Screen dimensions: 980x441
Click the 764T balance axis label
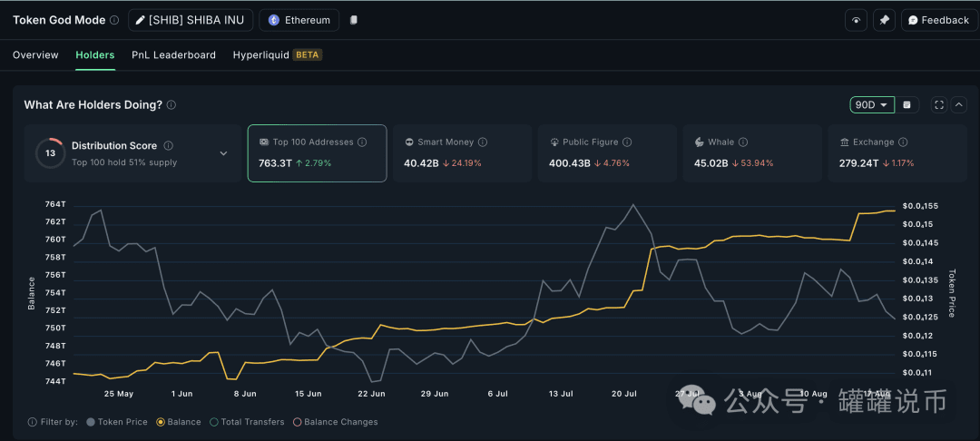[55, 204]
